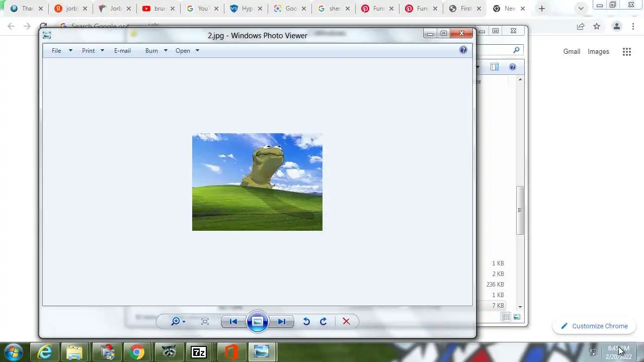Switch to the 'First' Chrome tab

tap(466, 9)
